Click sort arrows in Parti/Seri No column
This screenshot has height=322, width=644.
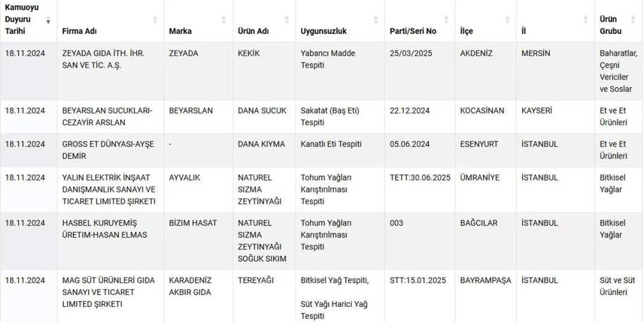[x=446, y=20]
